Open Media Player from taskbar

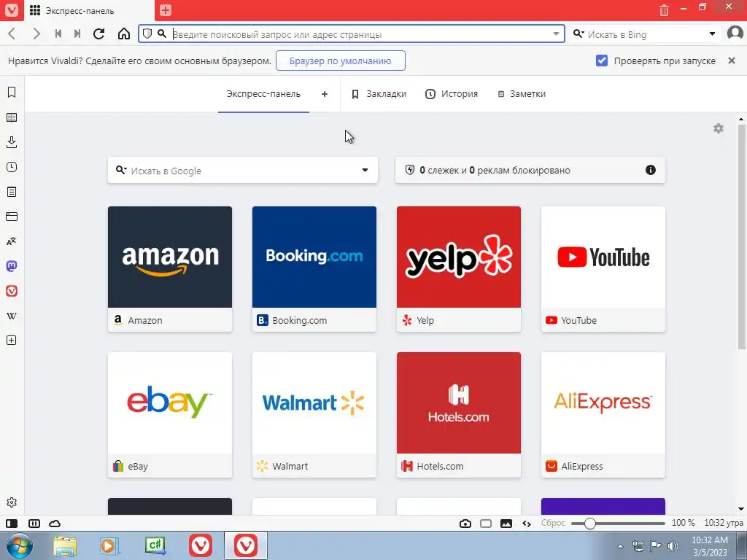109,545
